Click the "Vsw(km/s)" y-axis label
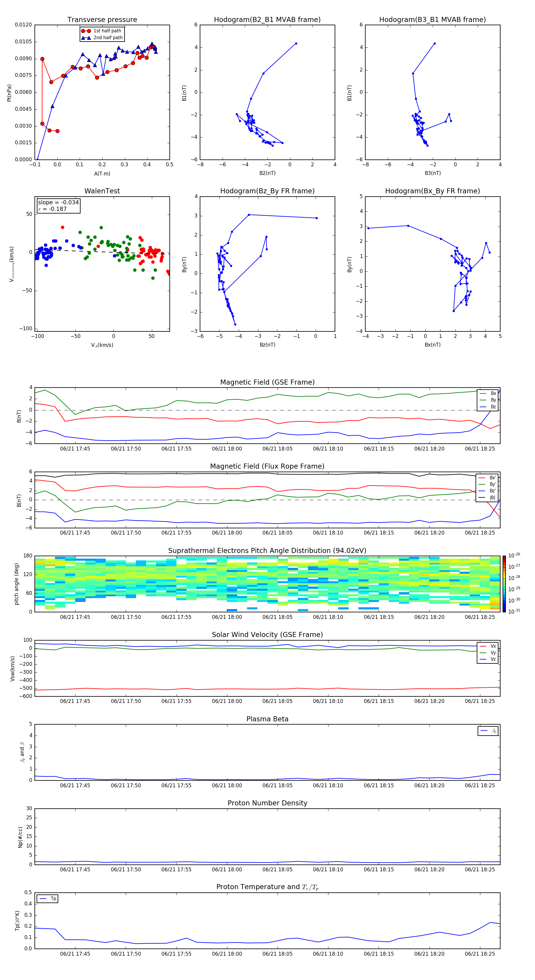 (12, 668)
